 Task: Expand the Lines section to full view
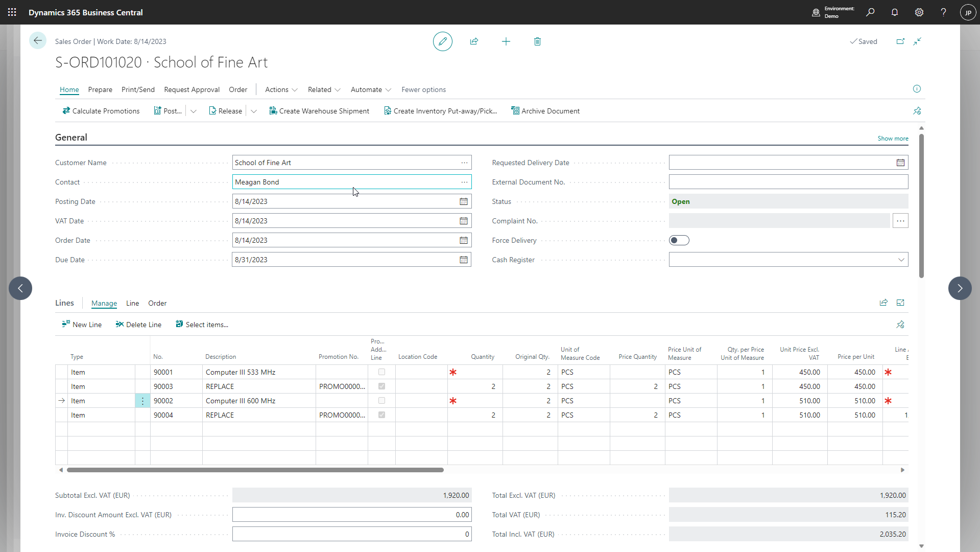click(x=900, y=303)
